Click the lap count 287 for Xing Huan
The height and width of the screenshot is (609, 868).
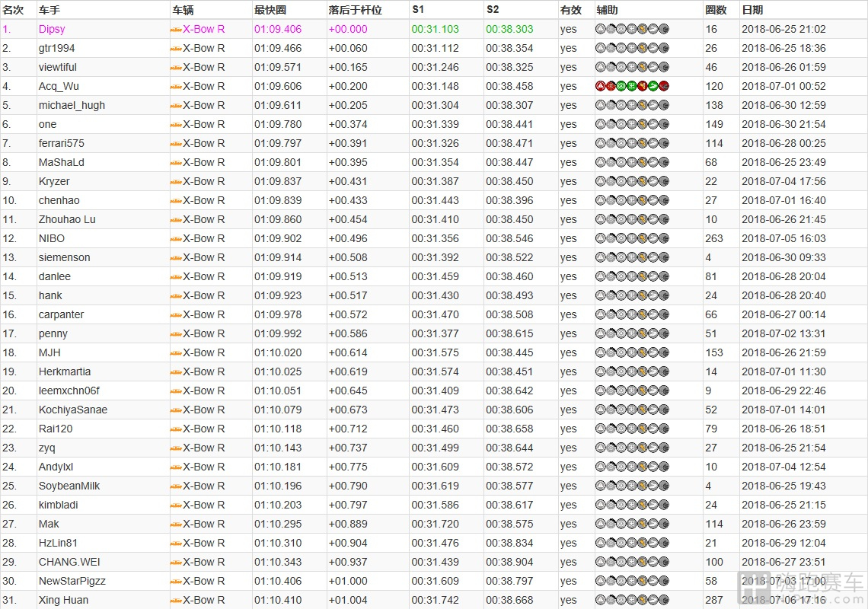tap(714, 600)
